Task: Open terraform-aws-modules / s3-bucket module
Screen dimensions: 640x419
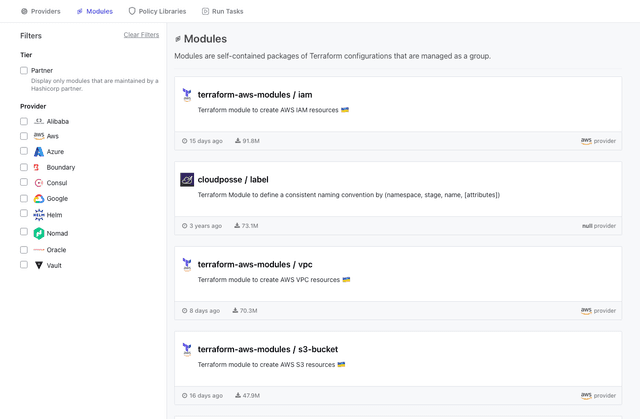Action: coord(268,349)
